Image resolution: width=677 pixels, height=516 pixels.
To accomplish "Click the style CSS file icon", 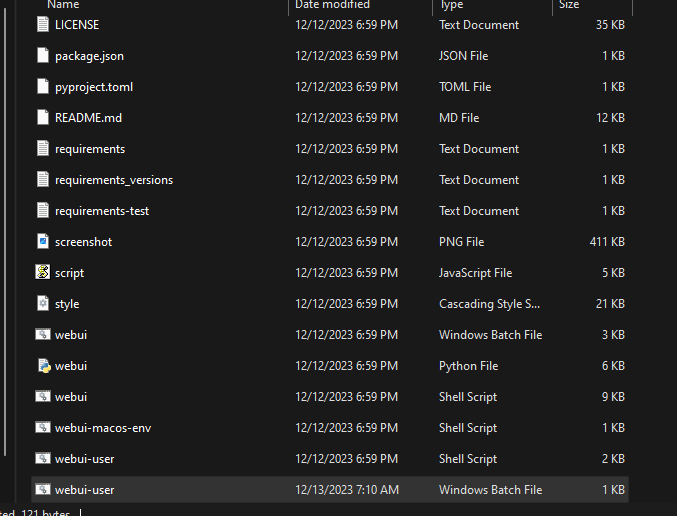I will click(x=43, y=304).
